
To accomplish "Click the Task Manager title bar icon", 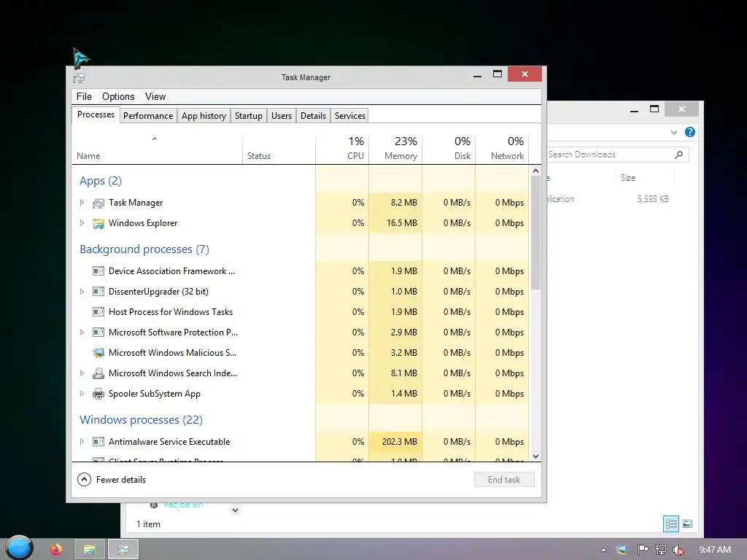I will (x=79, y=77).
